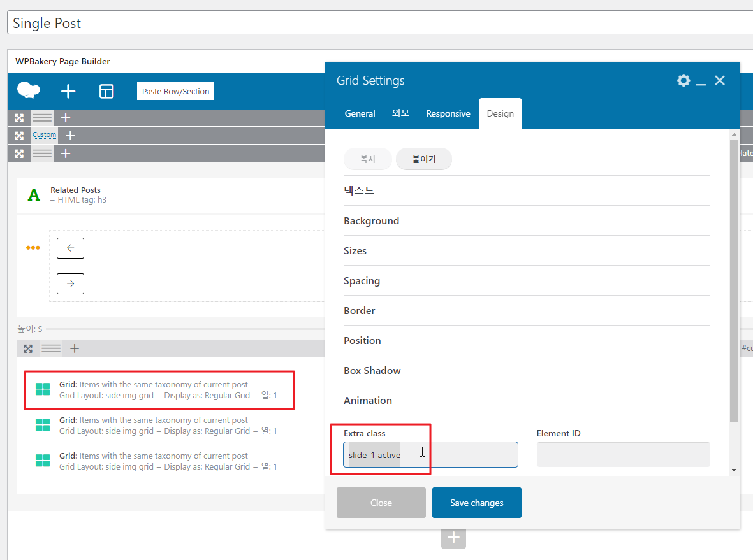Click second Grid element description text
Screen dimensions: 753x560
[168, 426]
